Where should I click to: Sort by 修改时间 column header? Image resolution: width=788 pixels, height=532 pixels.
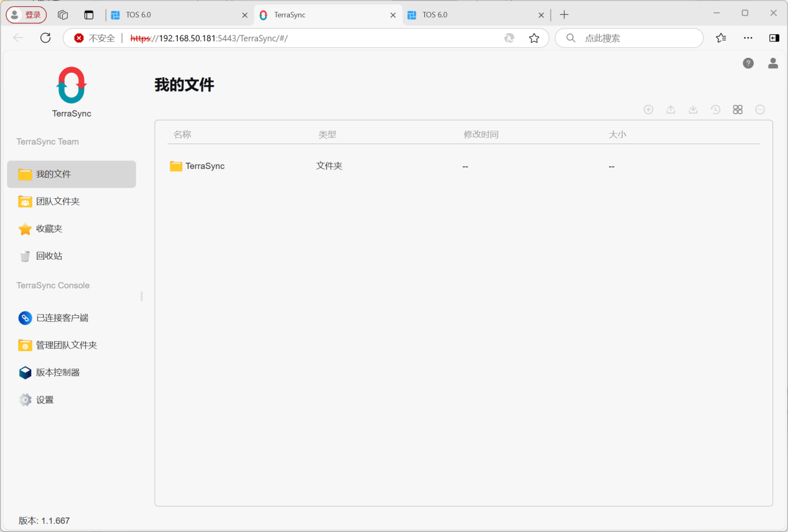(481, 134)
